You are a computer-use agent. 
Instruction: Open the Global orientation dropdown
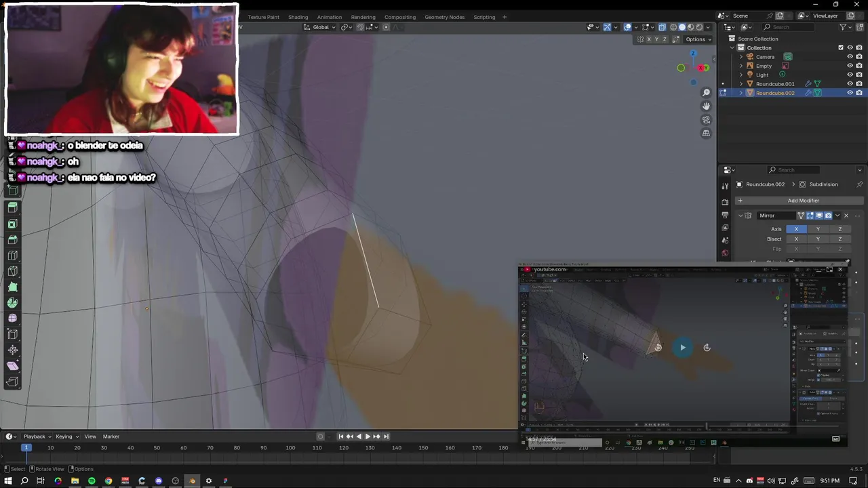coord(319,27)
